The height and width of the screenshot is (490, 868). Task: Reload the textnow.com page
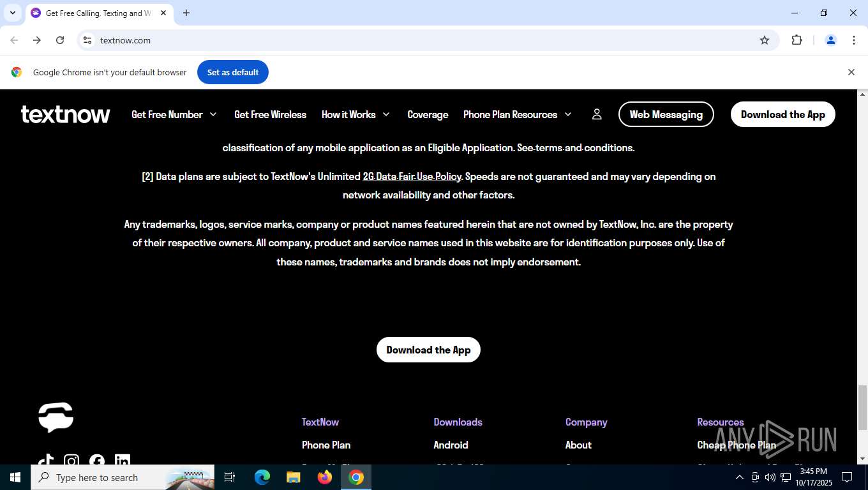tap(60, 40)
